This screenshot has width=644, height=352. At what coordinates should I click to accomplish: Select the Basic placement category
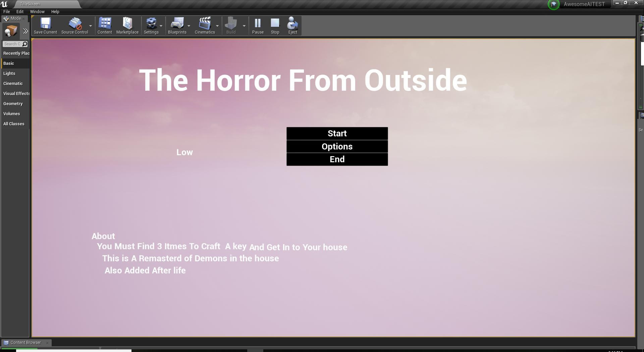pyautogui.click(x=16, y=63)
